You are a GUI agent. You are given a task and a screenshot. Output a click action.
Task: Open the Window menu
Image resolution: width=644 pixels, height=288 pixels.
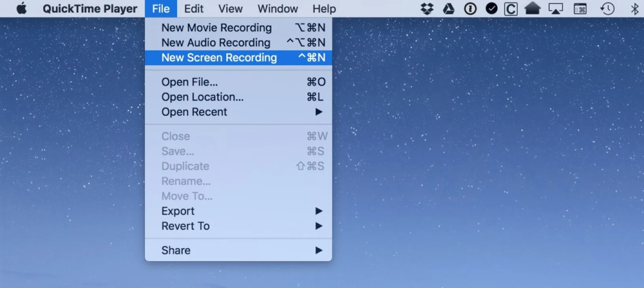pyautogui.click(x=278, y=9)
